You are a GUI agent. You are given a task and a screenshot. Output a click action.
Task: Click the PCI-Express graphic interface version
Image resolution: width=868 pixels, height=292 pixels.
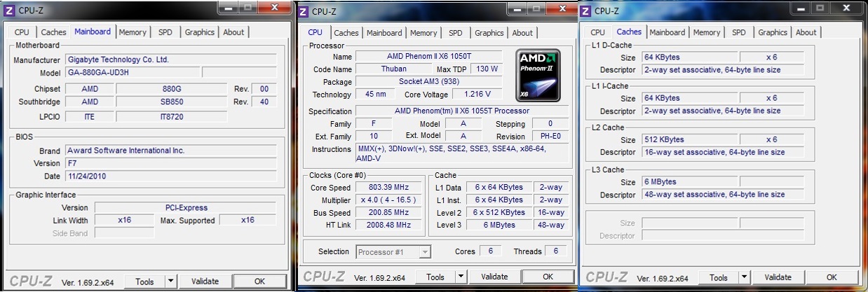185,208
